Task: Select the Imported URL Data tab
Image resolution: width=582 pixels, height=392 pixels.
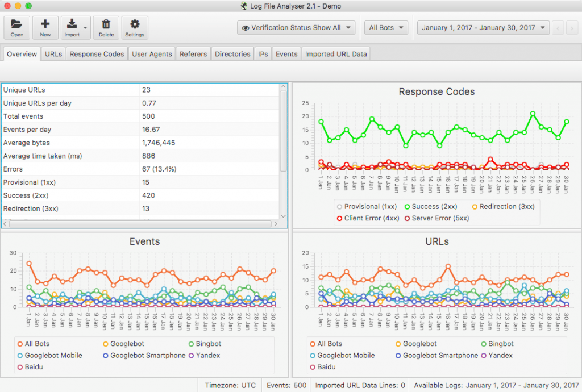Action: (x=336, y=54)
